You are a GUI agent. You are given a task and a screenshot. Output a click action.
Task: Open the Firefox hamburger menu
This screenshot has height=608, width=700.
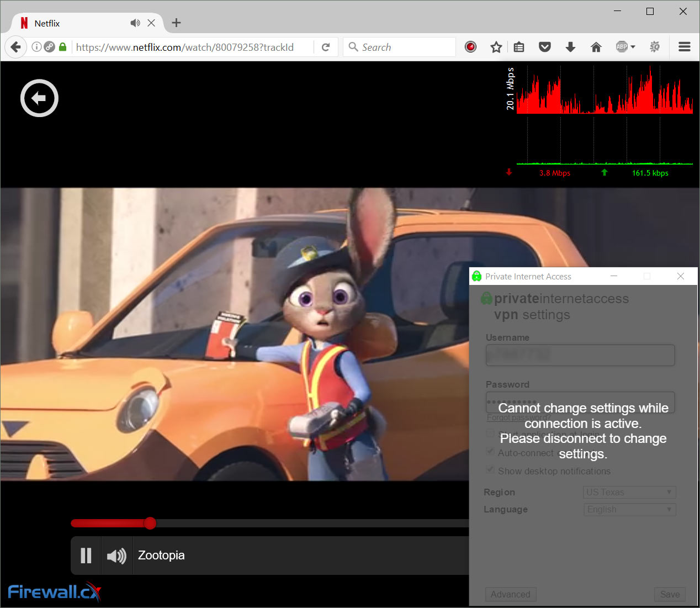coord(685,47)
